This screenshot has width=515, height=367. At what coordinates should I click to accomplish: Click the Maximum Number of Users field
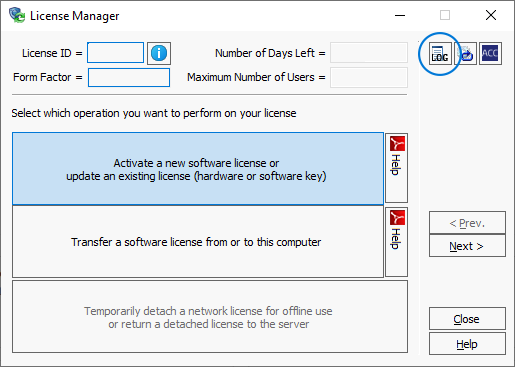click(369, 78)
